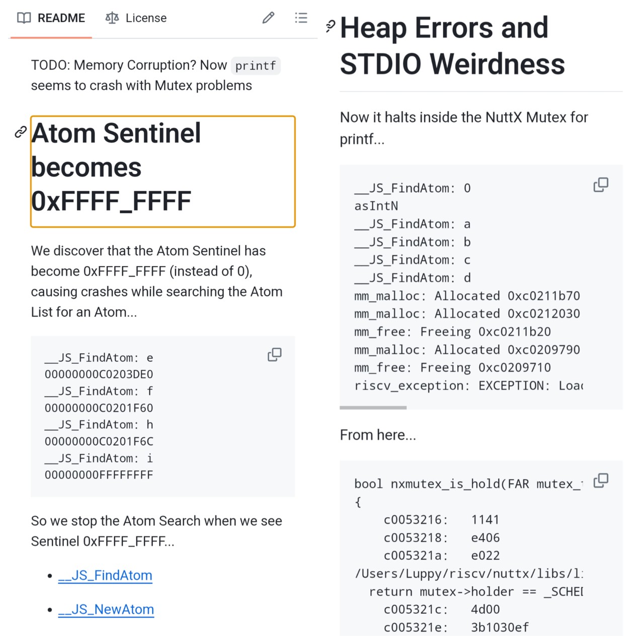Click the pencil edit README icon
Image resolution: width=644 pixels, height=644 pixels.
pyautogui.click(x=268, y=18)
